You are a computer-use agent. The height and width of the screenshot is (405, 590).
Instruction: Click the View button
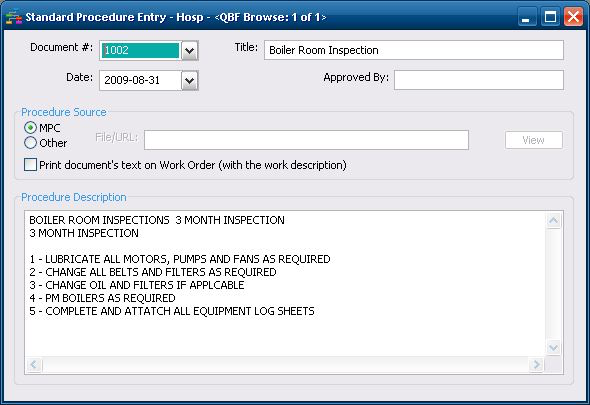tap(534, 140)
